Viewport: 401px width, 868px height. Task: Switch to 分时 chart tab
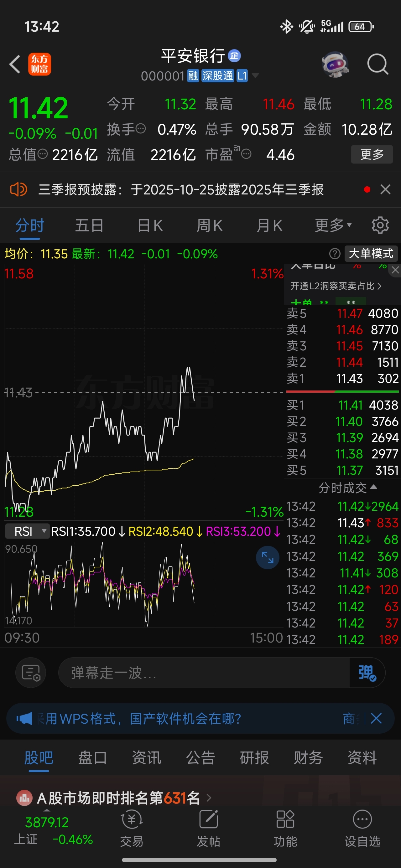click(30, 225)
